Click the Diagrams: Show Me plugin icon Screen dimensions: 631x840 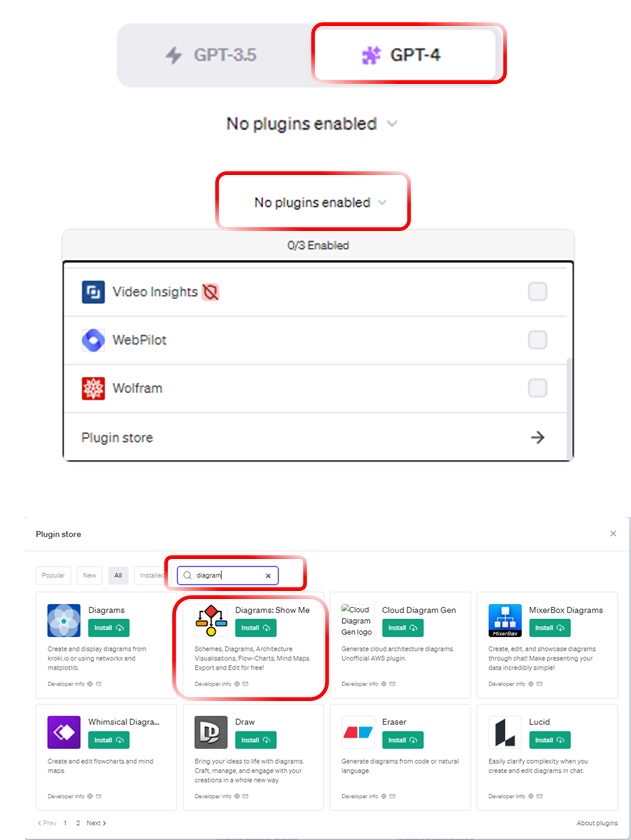pyautogui.click(x=211, y=620)
